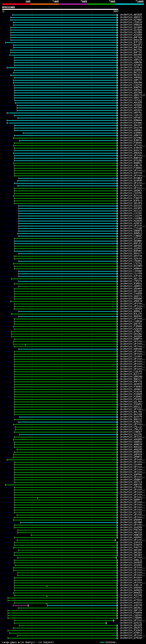Select the UniRef100_O29231 label

click(131, 623)
